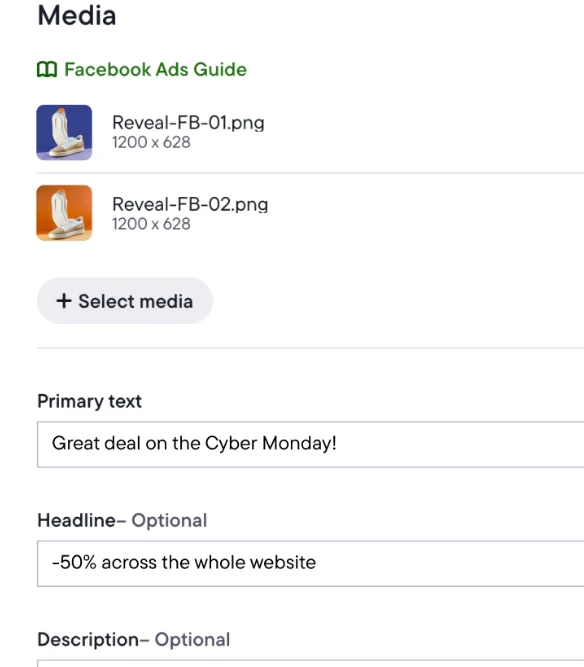This screenshot has height=667, width=584.
Task: Click the words Cyber Monday in Primary text
Action: (x=271, y=443)
